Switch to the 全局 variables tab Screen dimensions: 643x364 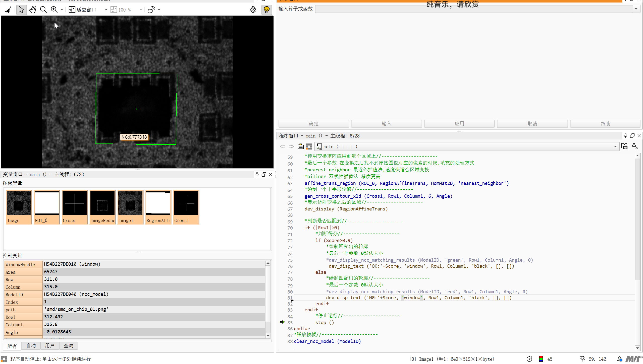tap(68, 346)
